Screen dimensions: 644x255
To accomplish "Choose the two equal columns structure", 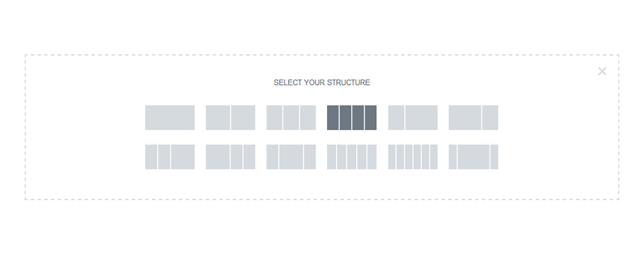I will point(231,118).
